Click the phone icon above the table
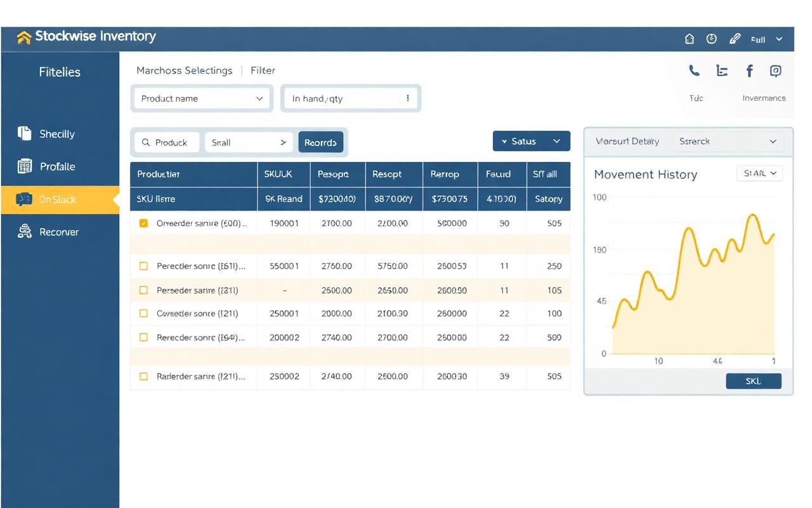The width and height of the screenshot is (812, 508). 694,71
